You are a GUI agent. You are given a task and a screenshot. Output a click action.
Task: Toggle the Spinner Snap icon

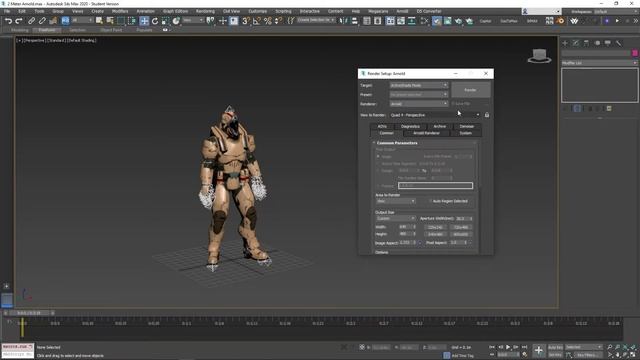tap(278, 21)
